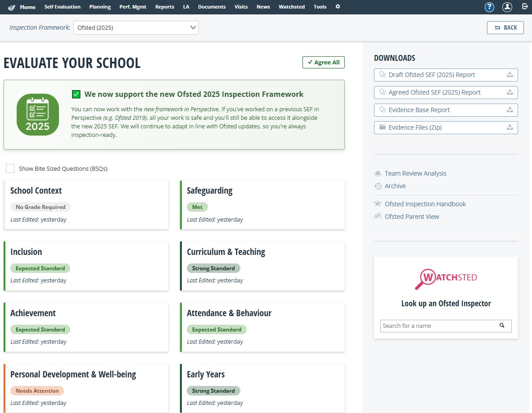Click the parents icon beside Ofsted Parent View
The width and height of the screenshot is (532, 413).
pos(378,216)
